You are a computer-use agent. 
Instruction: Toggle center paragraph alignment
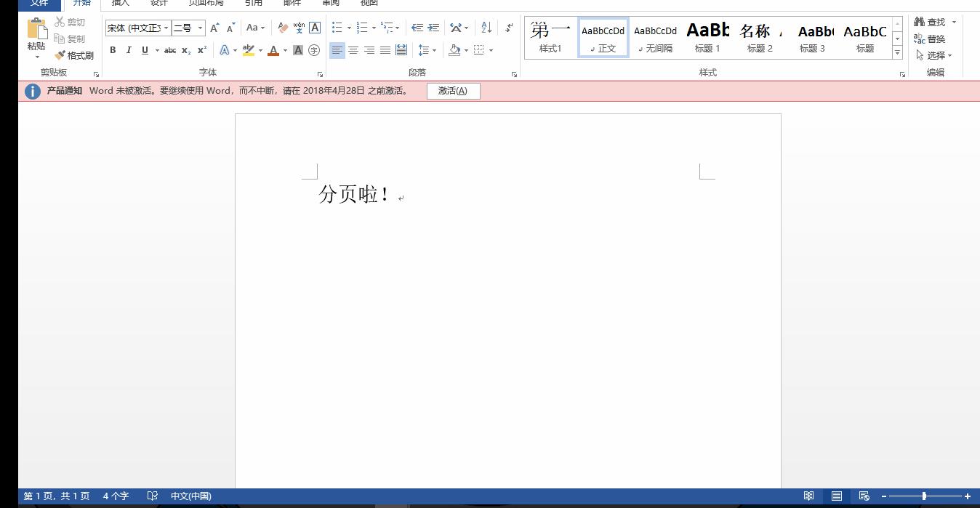click(x=353, y=50)
